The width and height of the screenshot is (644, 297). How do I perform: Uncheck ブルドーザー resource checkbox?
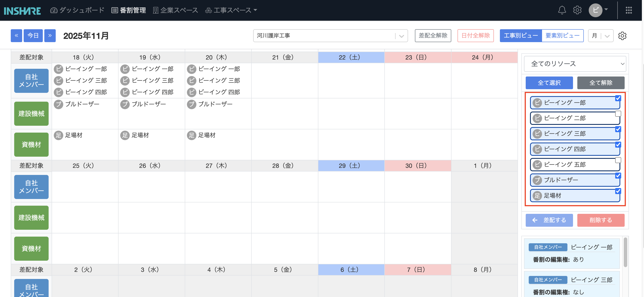[618, 176]
